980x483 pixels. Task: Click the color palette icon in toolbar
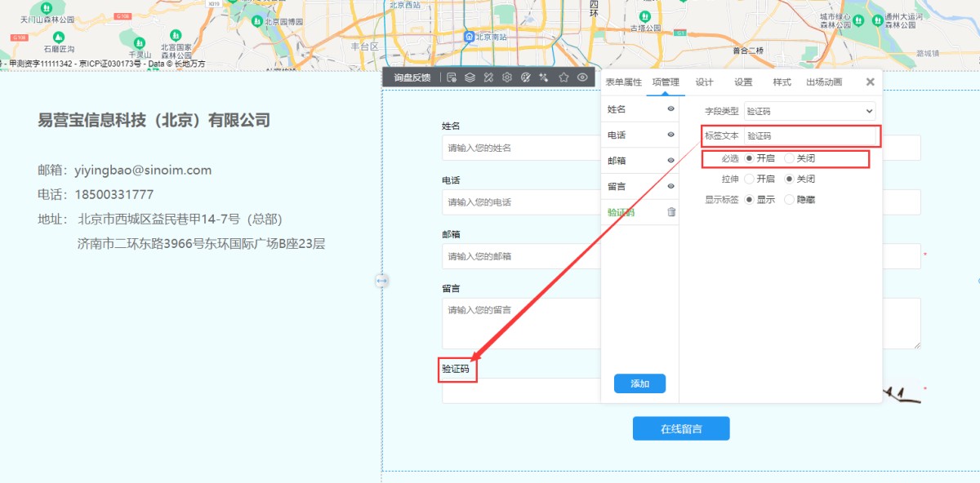click(x=526, y=78)
